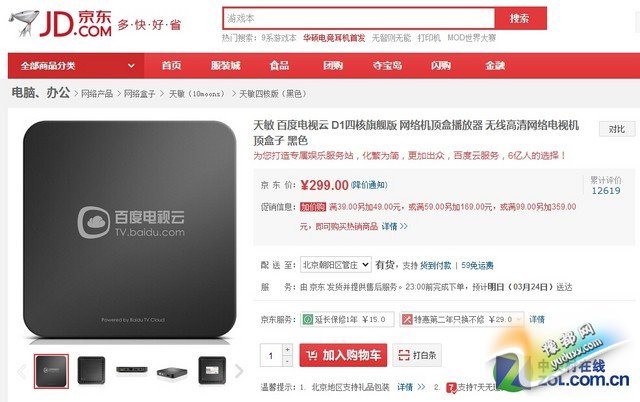This screenshot has height=402, width=640.
Task: Click the red 搜索 search button
Action: [520, 18]
